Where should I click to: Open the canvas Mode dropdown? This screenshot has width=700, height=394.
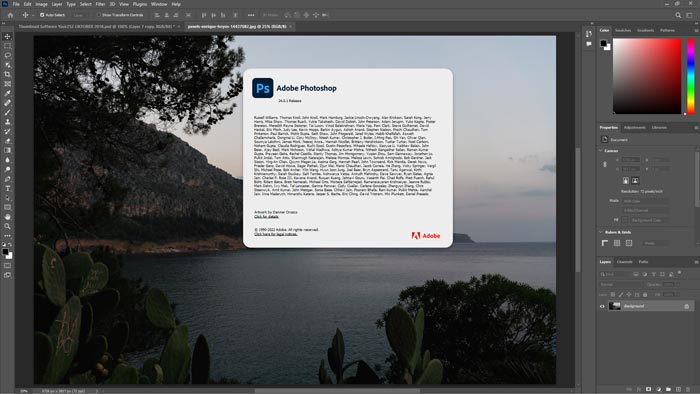[x=645, y=201]
